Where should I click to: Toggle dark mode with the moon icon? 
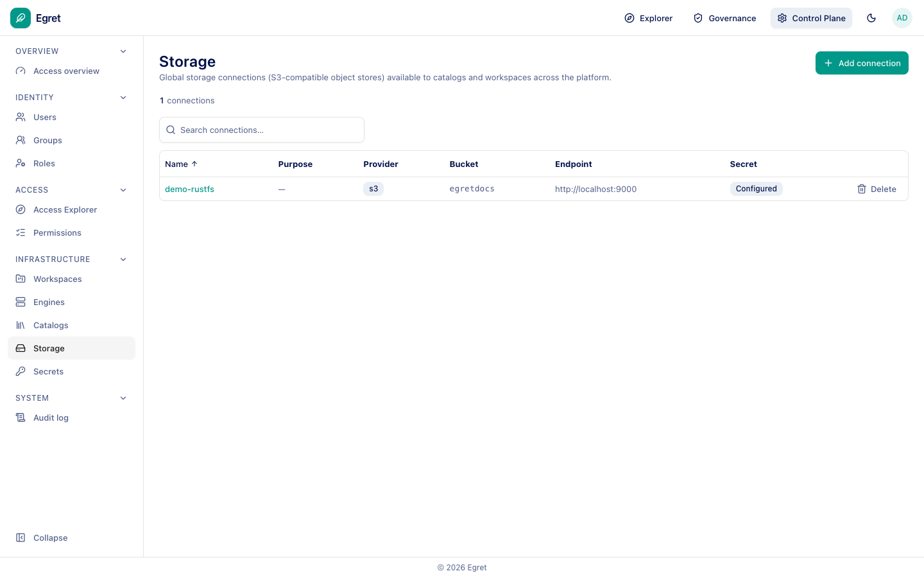(871, 18)
